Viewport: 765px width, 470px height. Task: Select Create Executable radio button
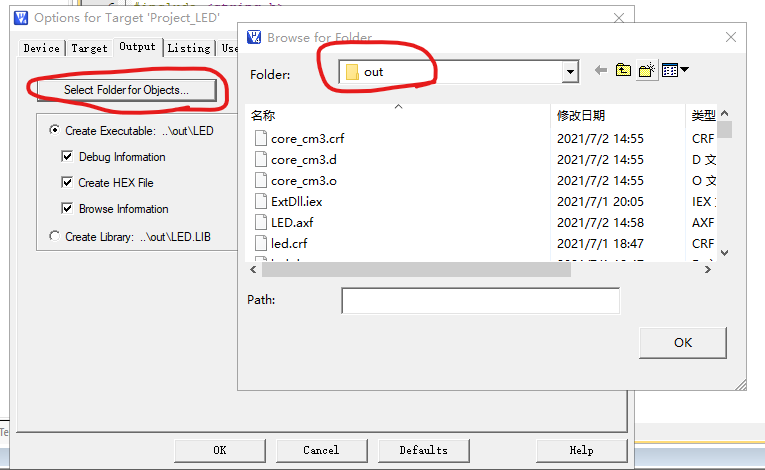coord(54,130)
